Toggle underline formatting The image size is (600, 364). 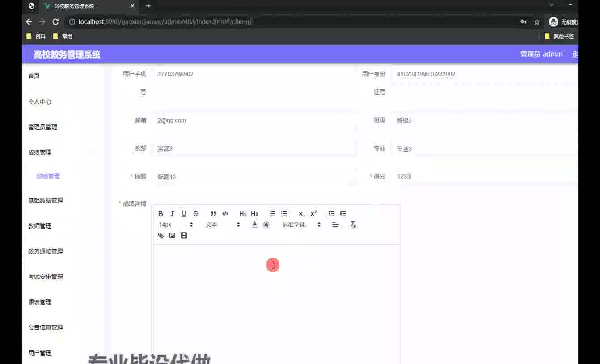tap(184, 214)
